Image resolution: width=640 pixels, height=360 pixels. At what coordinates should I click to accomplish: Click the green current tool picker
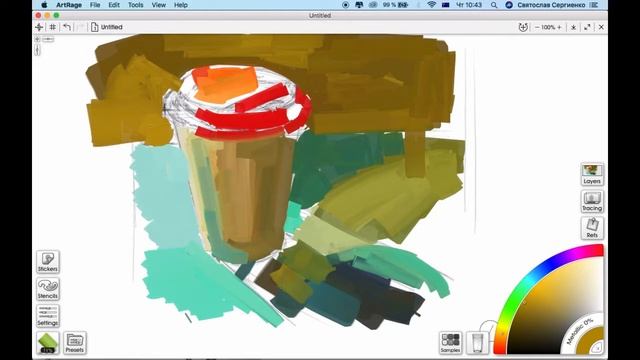pyautogui.click(x=48, y=342)
